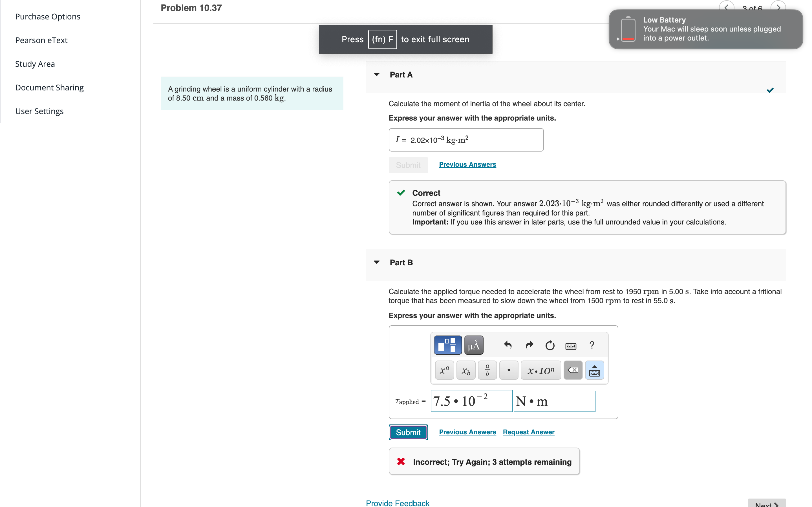
Task: Open the Study Area menu item
Action: pyautogui.click(x=35, y=64)
